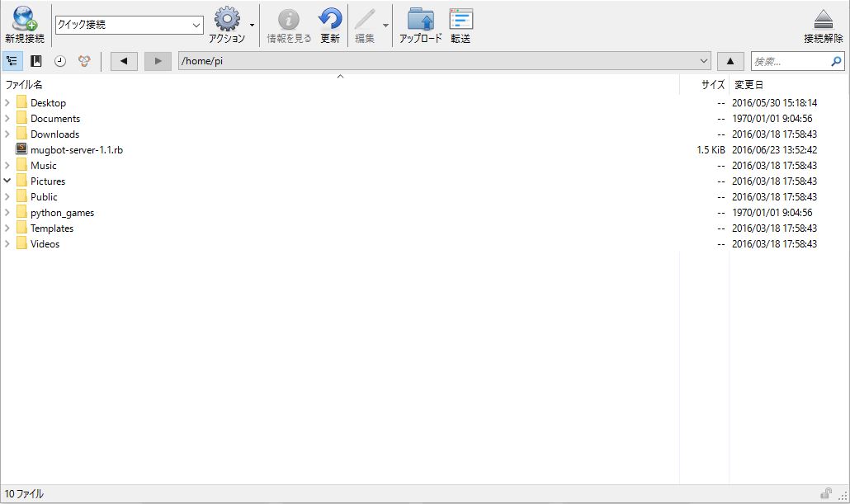
Task: Select the Templates folder icon
Action: (x=21, y=228)
